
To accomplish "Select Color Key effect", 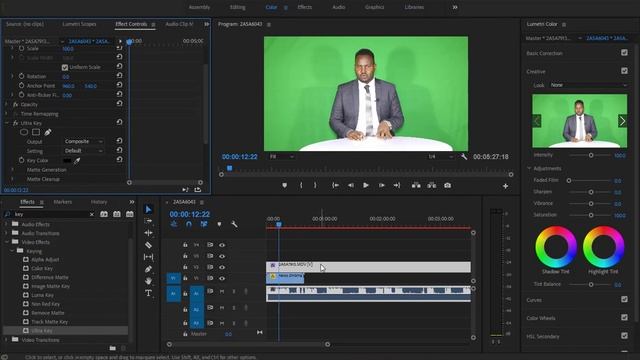I will point(42,269).
